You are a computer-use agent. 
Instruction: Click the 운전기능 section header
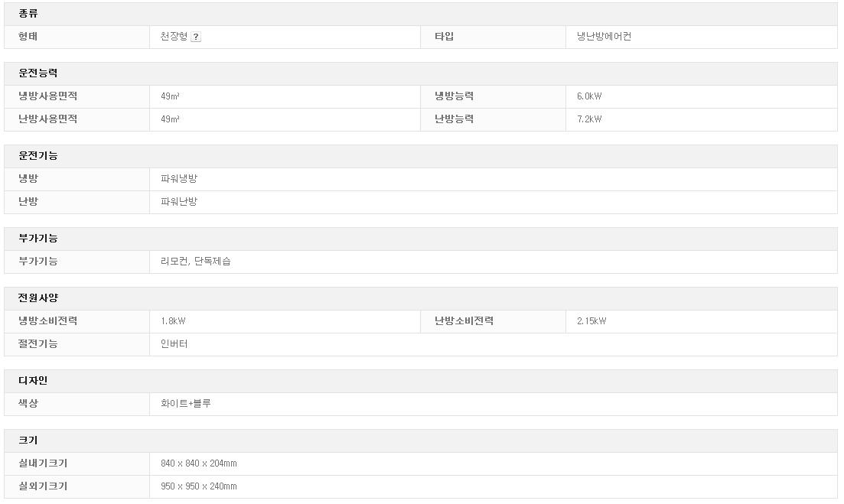click(x=38, y=156)
